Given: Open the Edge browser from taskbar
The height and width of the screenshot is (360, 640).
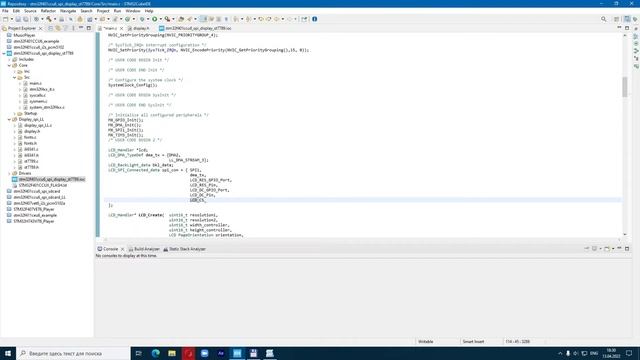Looking at the screenshot, I should click(156, 353).
